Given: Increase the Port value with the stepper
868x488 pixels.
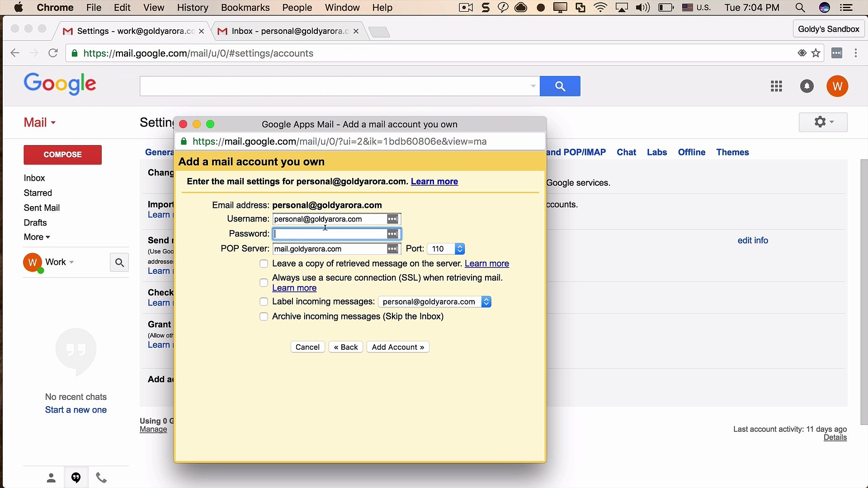Looking at the screenshot, I should point(460,246).
